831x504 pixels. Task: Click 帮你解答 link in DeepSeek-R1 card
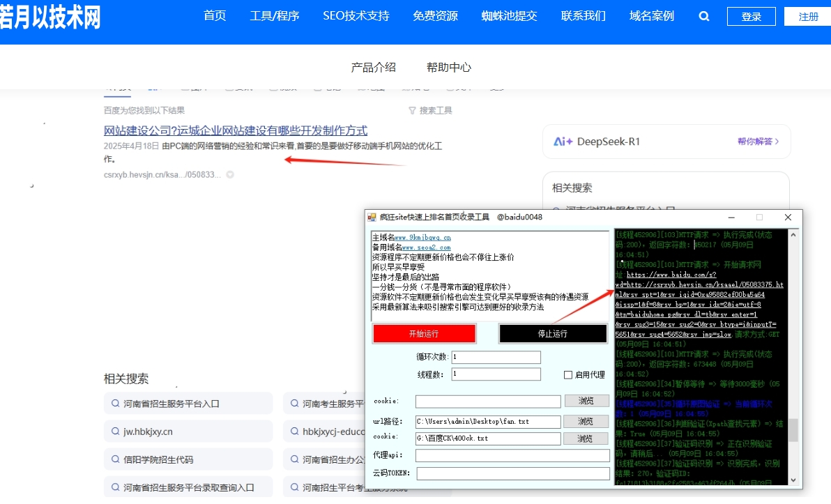click(758, 142)
